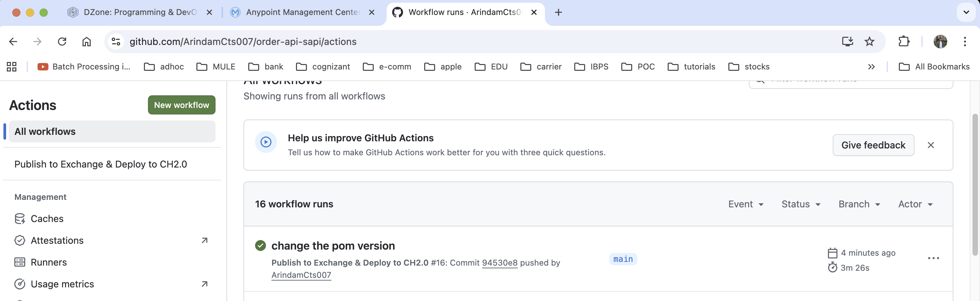Screen dimensions: 980x301
Task: Open the POC bookmarks folder
Action: (x=638, y=67)
